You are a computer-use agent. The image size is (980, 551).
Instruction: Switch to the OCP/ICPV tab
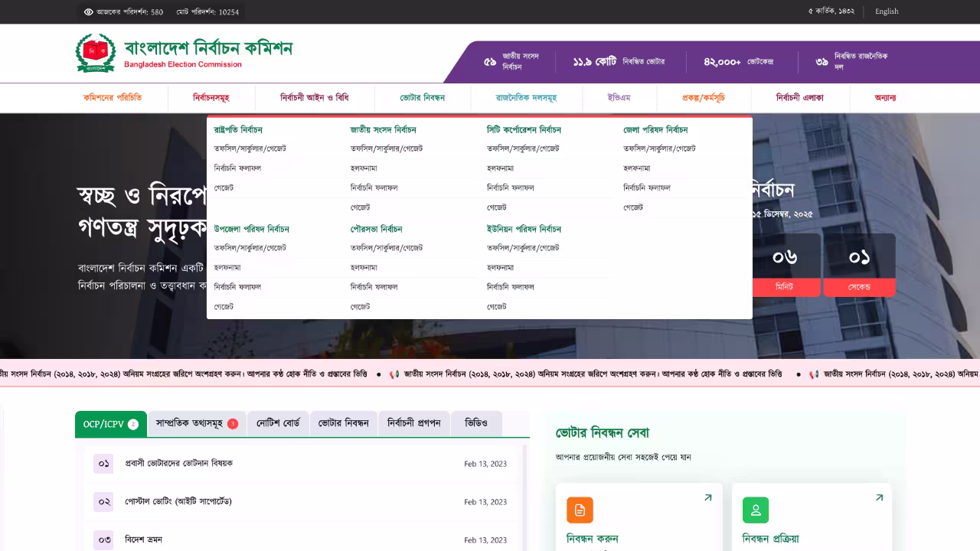[x=111, y=424]
